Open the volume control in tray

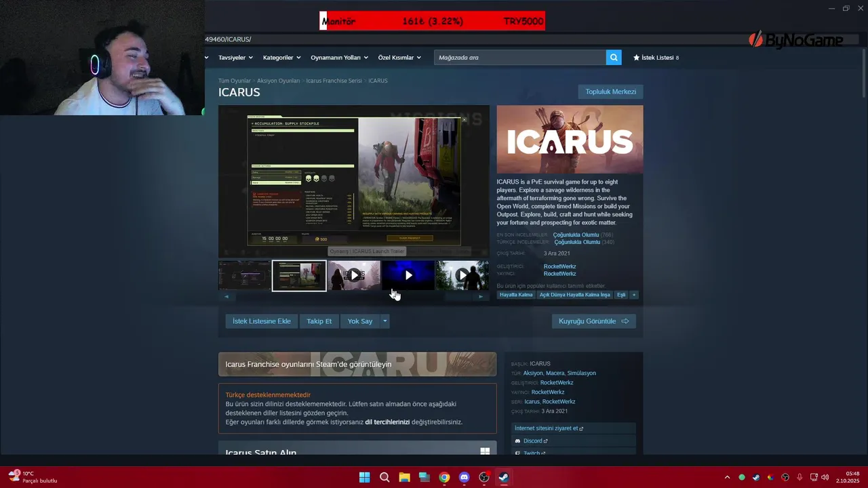coord(825,477)
